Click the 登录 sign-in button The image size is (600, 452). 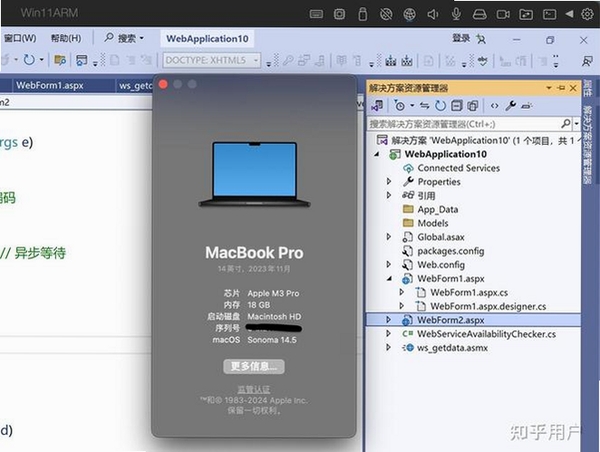pos(461,38)
